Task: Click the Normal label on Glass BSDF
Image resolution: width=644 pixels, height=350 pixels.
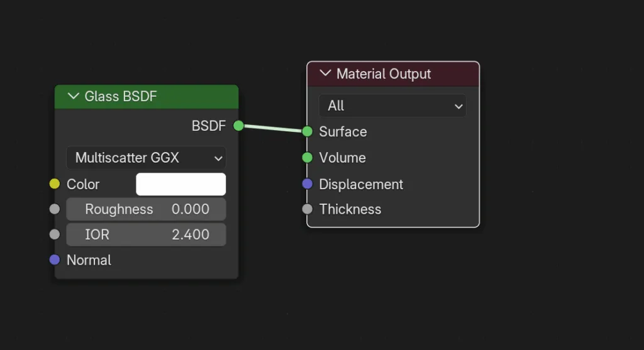Action: tap(89, 260)
